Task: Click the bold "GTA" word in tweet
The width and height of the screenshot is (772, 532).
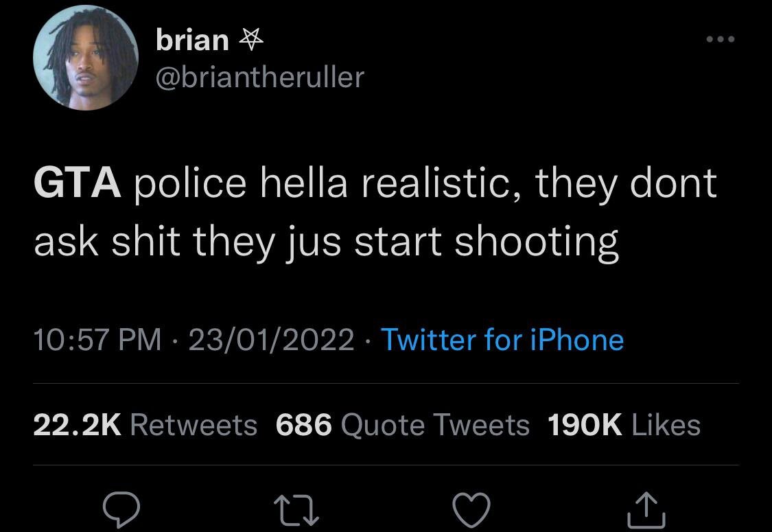Action: [x=78, y=185]
